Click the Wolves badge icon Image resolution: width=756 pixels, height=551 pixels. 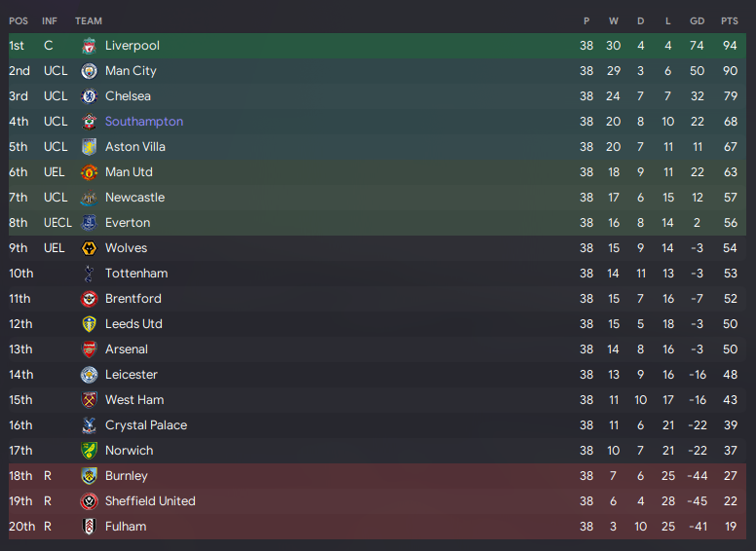tap(89, 248)
